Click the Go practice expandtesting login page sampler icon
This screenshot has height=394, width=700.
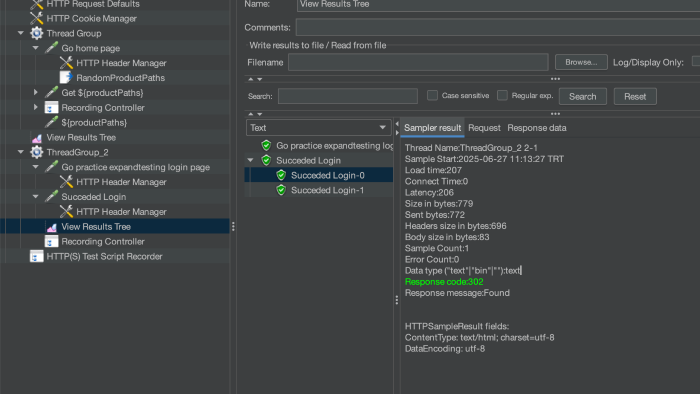(51, 167)
